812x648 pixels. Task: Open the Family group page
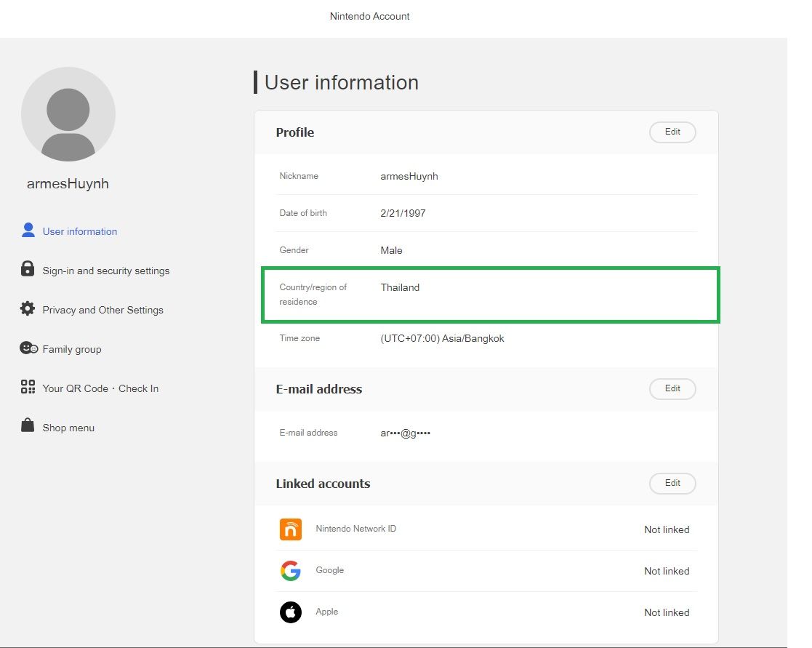pyautogui.click(x=72, y=349)
